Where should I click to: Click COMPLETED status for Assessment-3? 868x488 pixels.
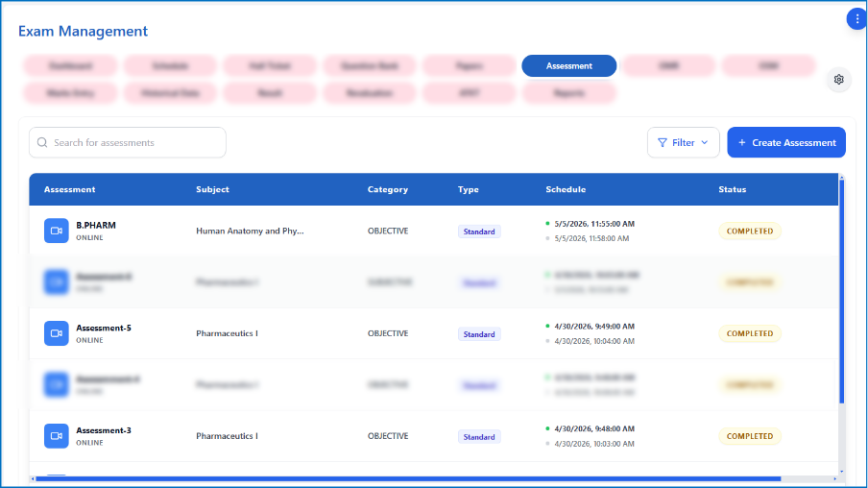[x=750, y=436]
